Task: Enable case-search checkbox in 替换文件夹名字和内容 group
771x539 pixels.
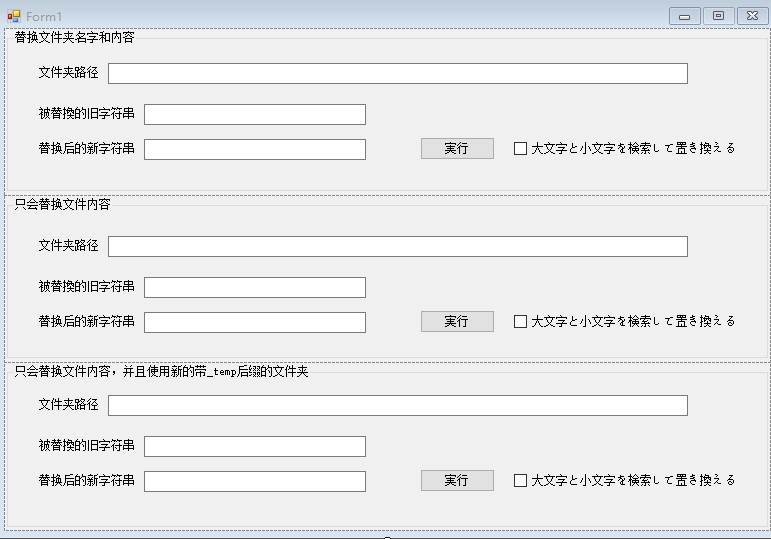Action: pyautogui.click(x=520, y=149)
